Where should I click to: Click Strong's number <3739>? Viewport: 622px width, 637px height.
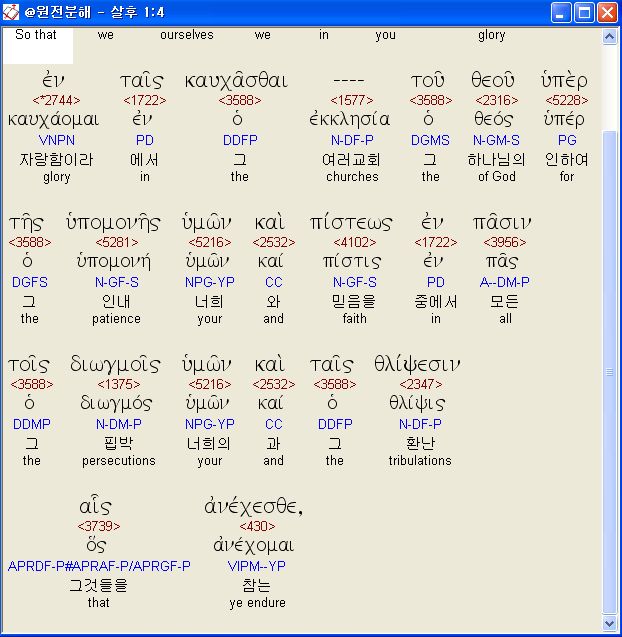tap(99, 526)
